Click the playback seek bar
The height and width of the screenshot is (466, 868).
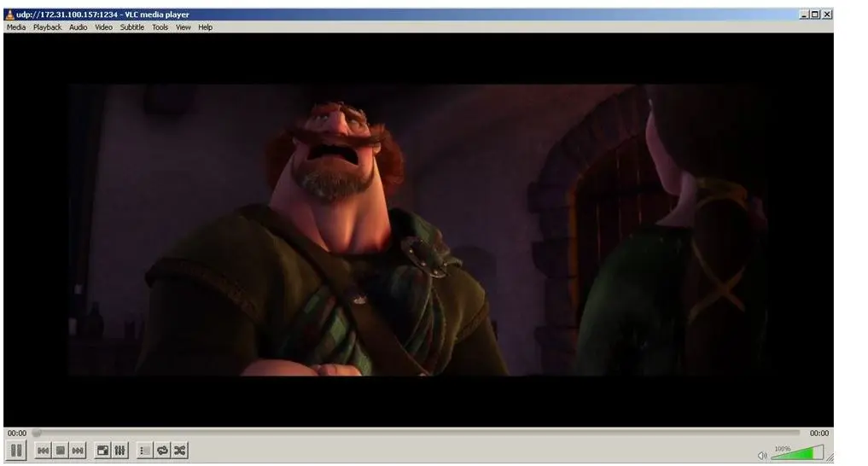coord(418,434)
